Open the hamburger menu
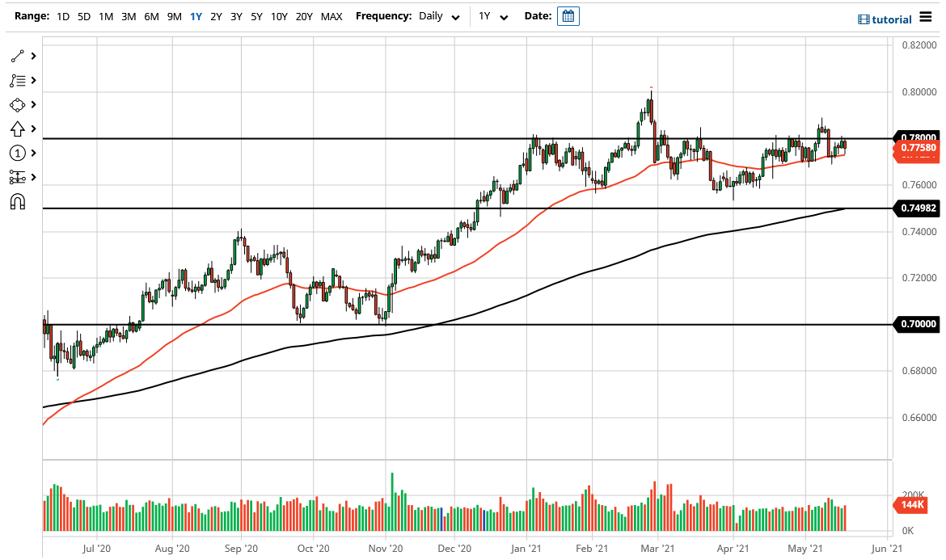This screenshot has width=946, height=560. [926, 18]
